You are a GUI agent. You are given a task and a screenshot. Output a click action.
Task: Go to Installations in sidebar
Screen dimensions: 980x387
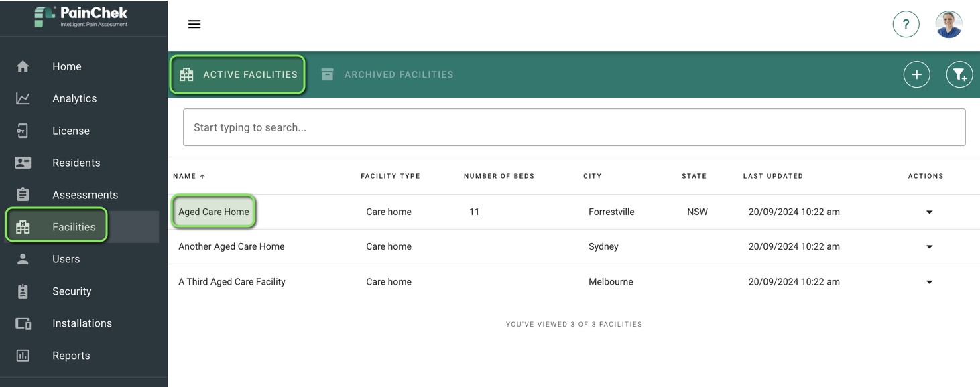(82, 323)
